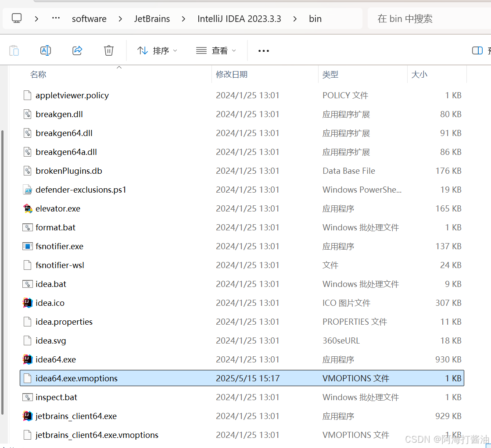This screenshot has height=448, width=491.
Task: Click the size '930 KB'
Action: click(448, 359)
